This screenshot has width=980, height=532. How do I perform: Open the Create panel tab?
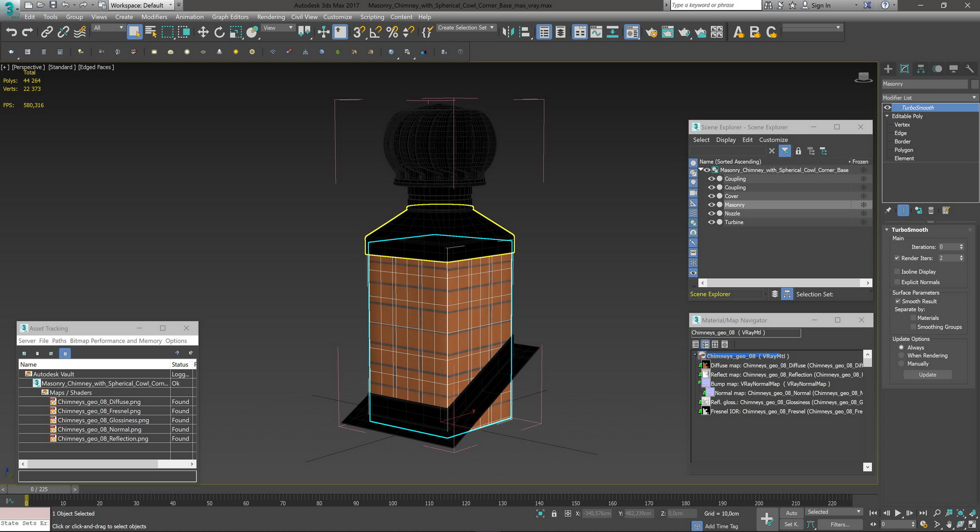point(888,69)
